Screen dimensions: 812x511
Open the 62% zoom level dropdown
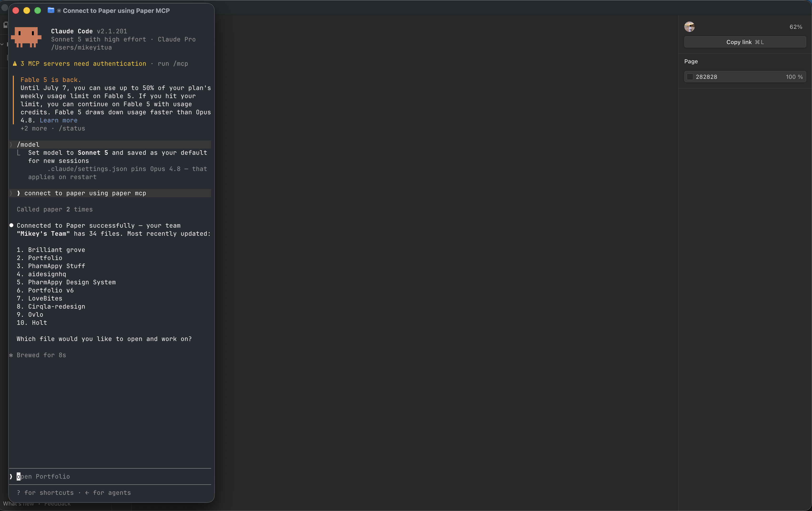(x=796, y=27)
